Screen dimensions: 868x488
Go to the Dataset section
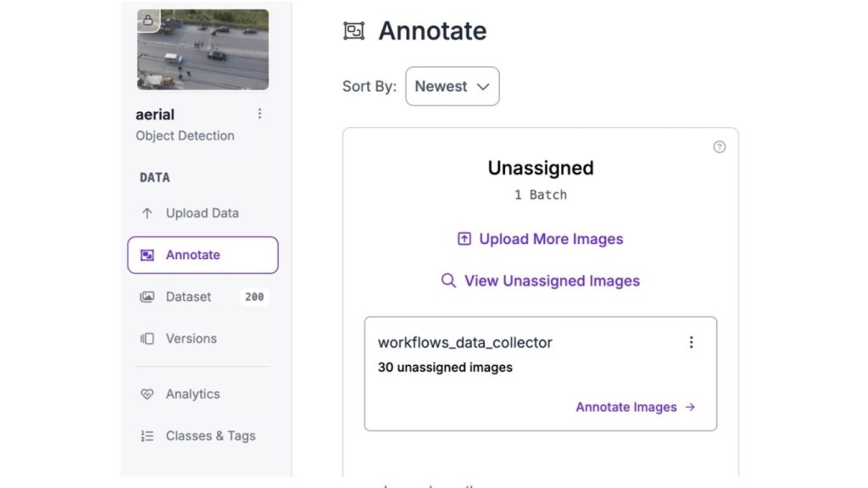pyautogui.click(x=188, y=297)
